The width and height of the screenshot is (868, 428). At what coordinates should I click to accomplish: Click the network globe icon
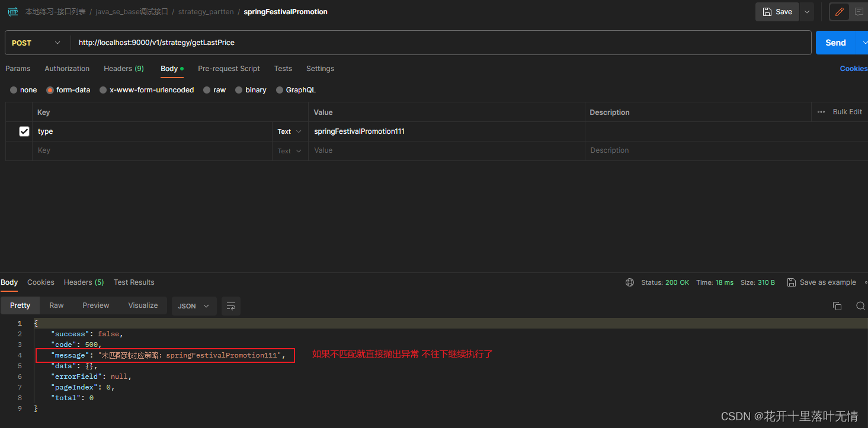[630, 282]
